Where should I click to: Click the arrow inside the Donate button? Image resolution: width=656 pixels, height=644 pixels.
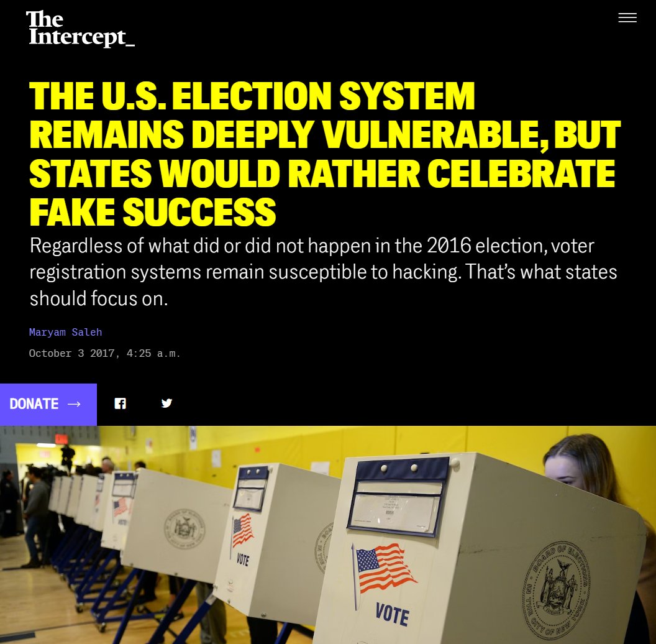click(x=74, y=404)
